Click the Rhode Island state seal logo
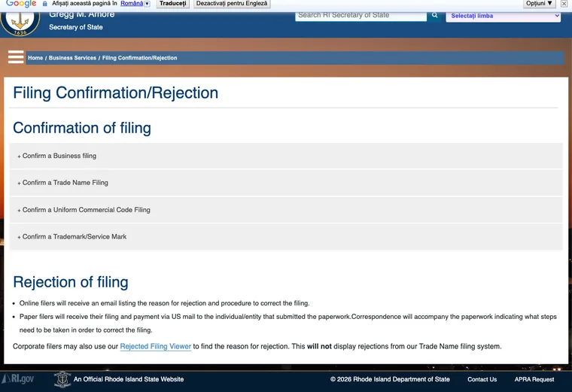 20,23
